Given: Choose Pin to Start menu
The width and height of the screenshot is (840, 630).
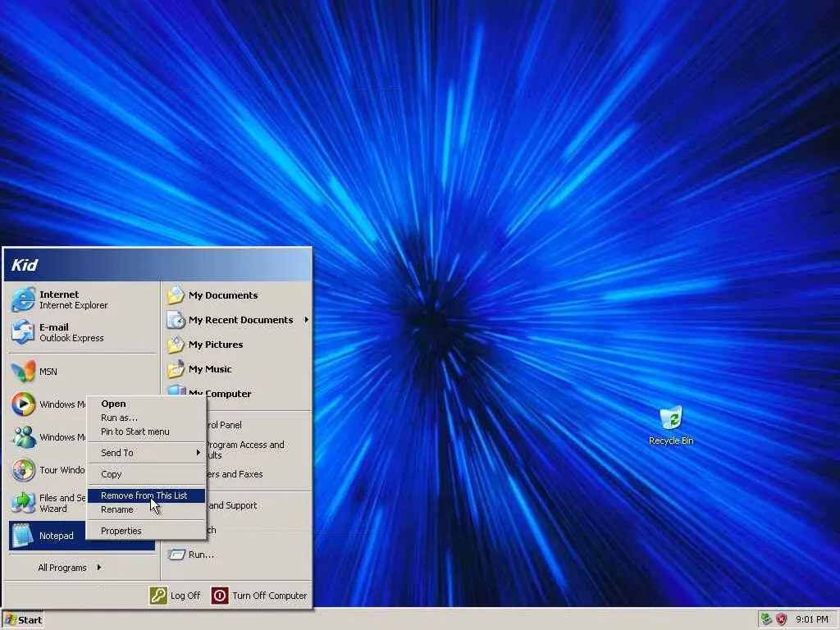Looking at the screenshot, I should coord(146,431).
